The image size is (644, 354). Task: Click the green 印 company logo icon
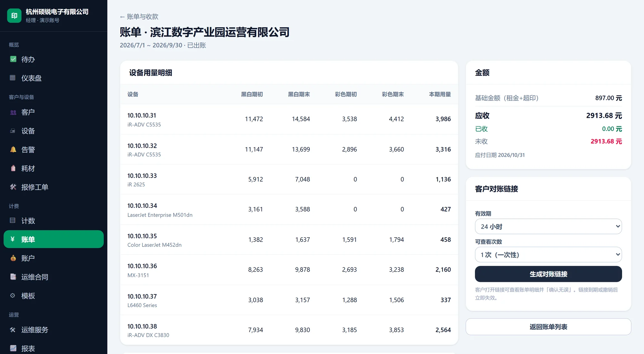coord(14,15)
